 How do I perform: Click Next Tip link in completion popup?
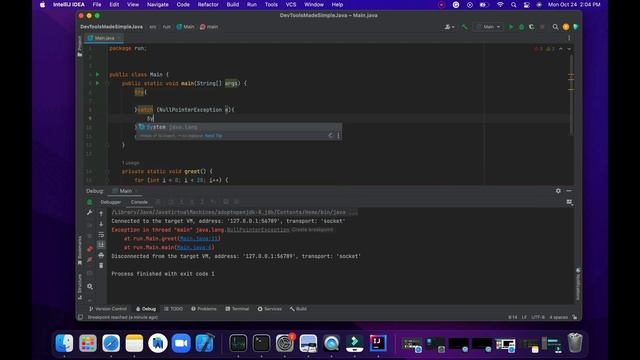(x=213, y=136)
